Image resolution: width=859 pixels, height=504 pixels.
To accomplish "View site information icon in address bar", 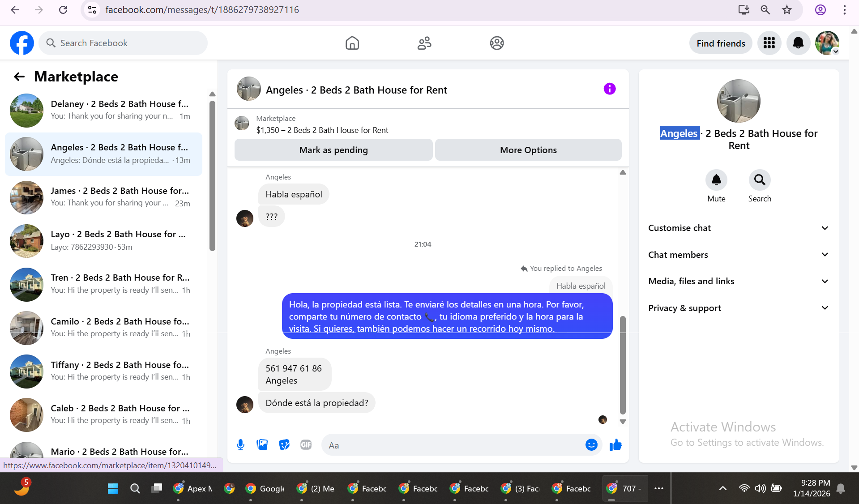I will tap(92, 10).
